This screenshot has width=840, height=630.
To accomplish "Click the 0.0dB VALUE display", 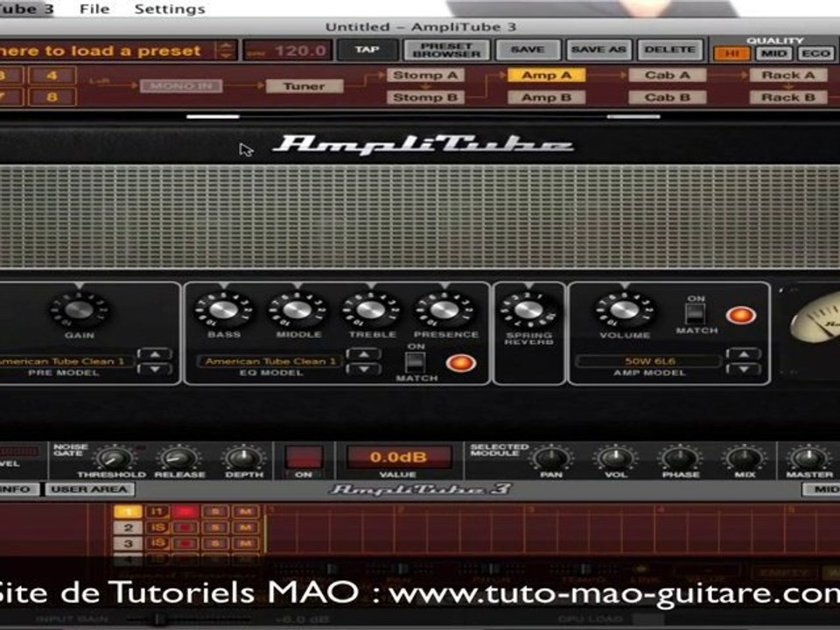I will coord(399,458).
